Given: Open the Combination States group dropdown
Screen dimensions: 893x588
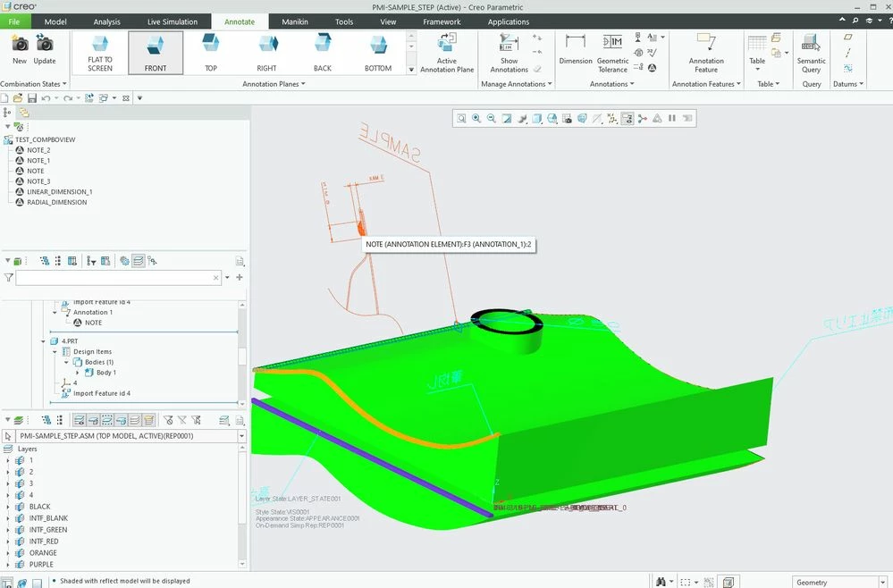Looking at the screenshot, I should point(34,84).
